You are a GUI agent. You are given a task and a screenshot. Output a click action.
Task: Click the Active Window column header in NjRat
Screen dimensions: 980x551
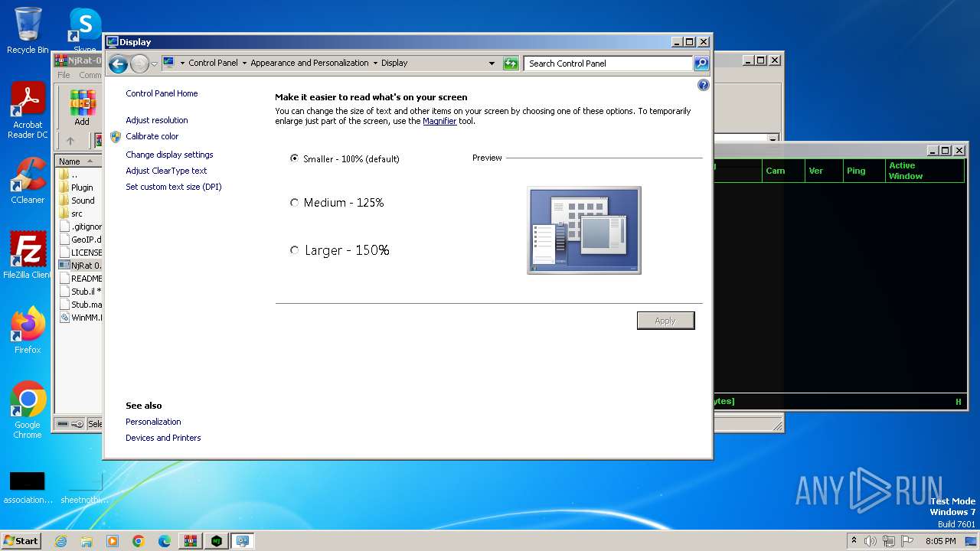[924, 171]
